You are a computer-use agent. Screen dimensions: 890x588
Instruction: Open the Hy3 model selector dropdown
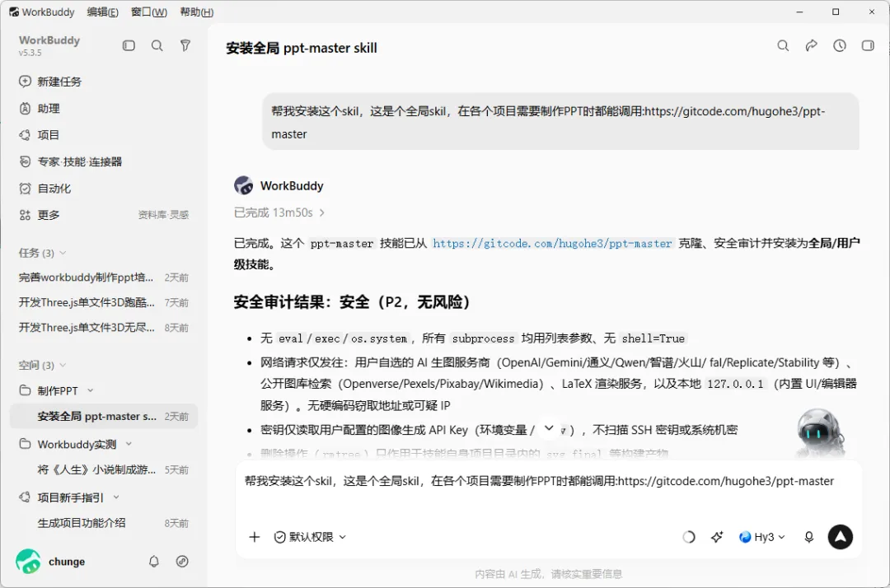tap(762, 537)
